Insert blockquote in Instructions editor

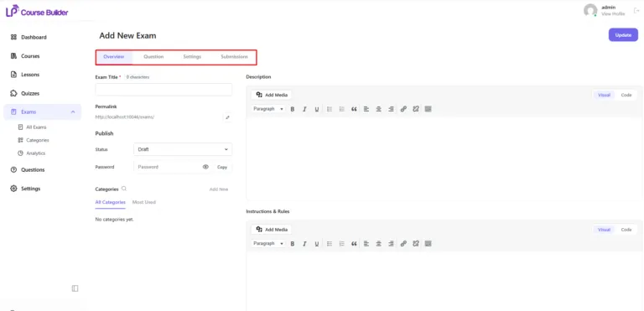(x=354, y=244)
